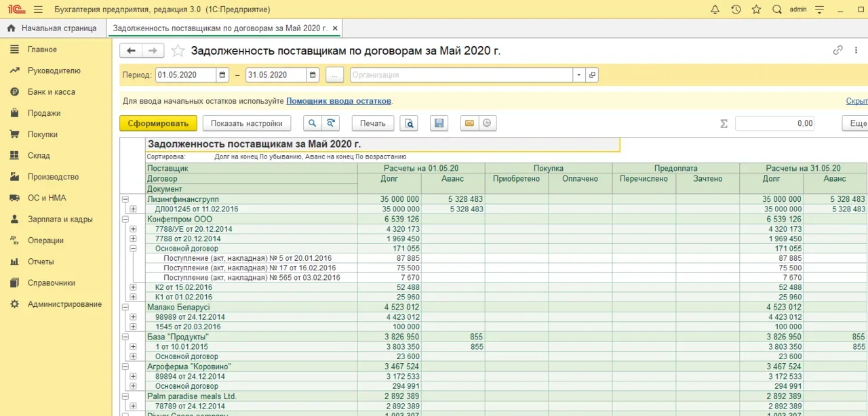Save report using the diskette icon

[x=439, y=123]
